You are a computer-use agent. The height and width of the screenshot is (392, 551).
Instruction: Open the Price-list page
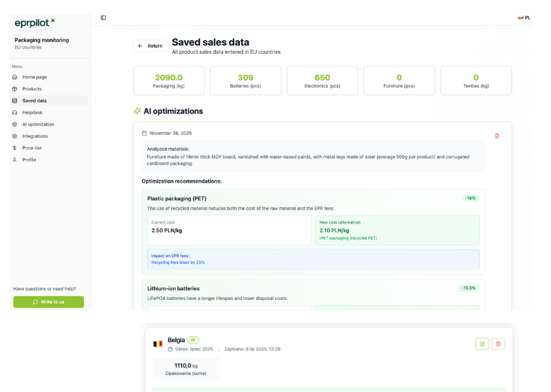[x=32, y=148]
